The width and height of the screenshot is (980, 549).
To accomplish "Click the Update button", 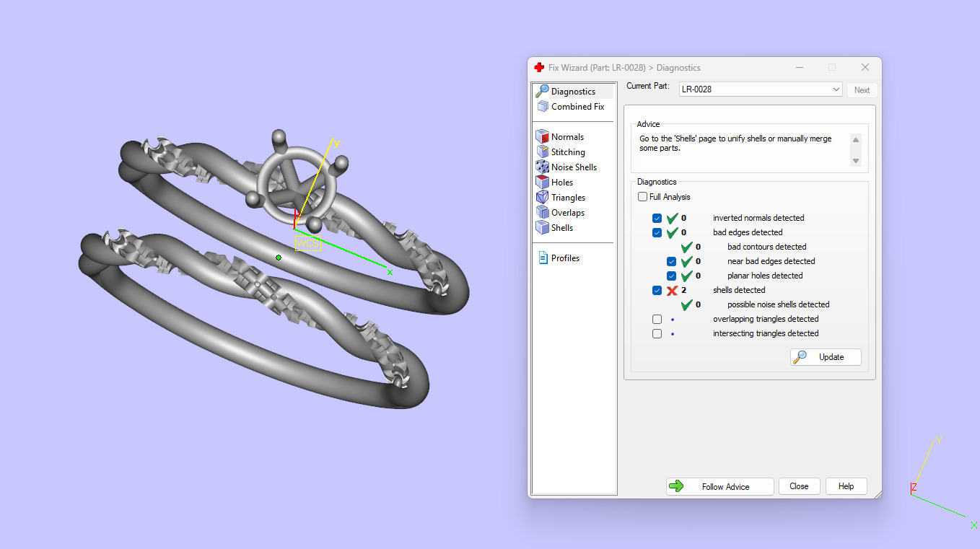I will (826, 357).
